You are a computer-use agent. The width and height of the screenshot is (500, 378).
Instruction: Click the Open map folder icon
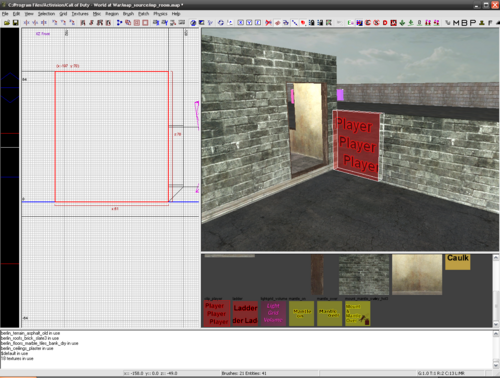[7, 23]
